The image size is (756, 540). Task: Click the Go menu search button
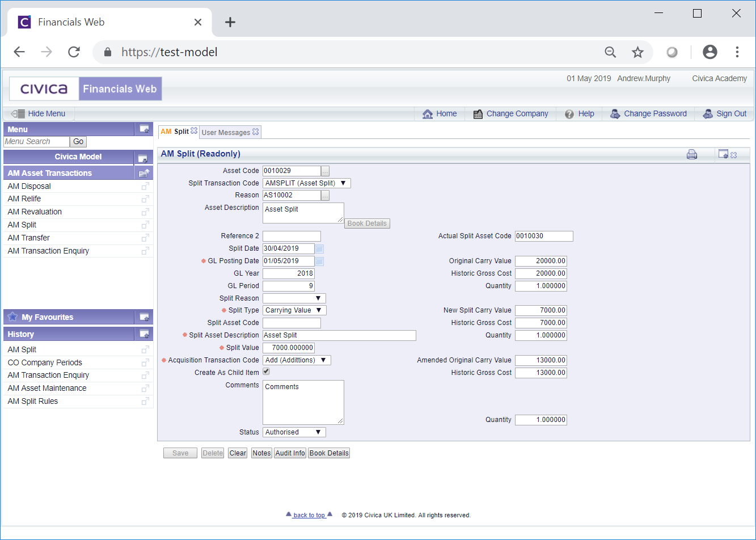tap(78, 142)
